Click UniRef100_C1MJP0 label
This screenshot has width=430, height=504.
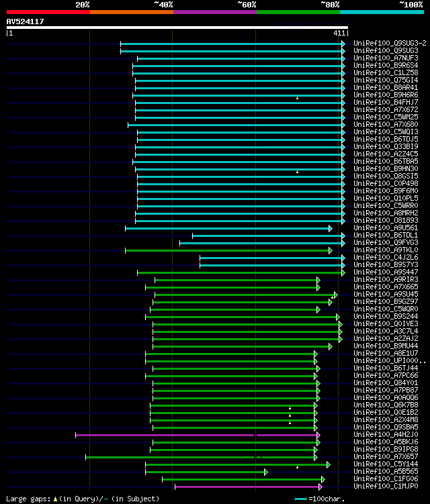coord(386,487)
